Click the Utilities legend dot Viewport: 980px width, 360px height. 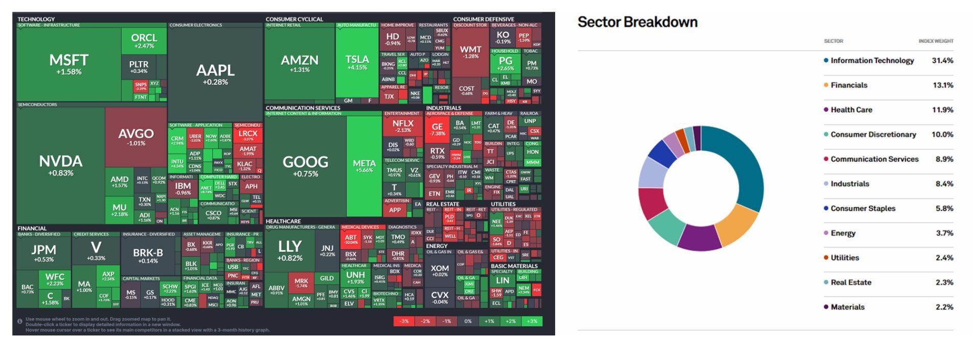[x=826, y=258]
